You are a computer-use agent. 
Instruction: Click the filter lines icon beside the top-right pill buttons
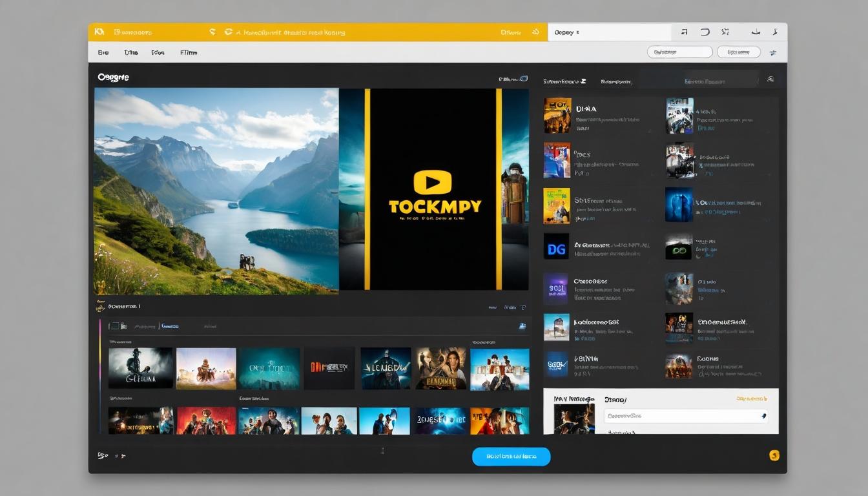coord(773,53)
